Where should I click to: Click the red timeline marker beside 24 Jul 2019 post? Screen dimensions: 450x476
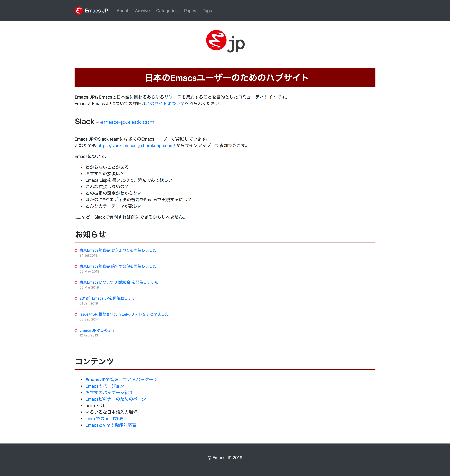click(76, 250)
